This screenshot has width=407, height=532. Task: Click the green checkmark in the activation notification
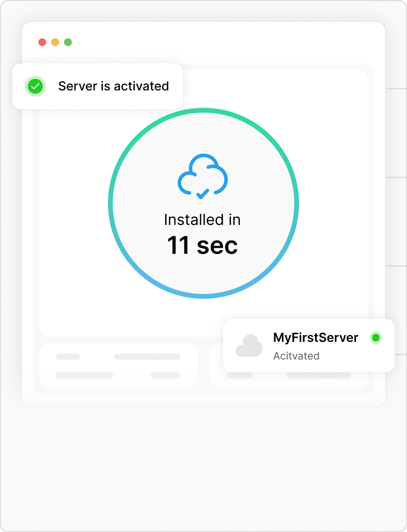35,86
